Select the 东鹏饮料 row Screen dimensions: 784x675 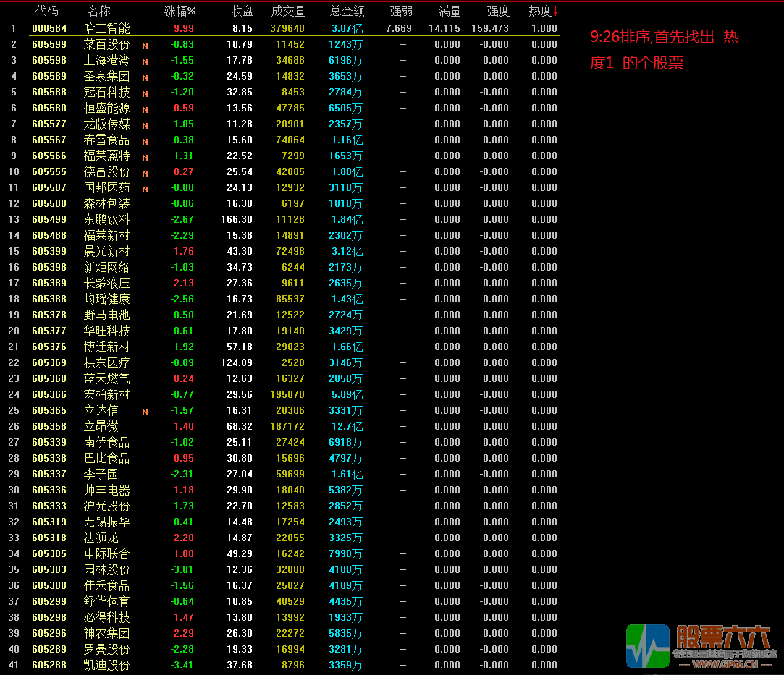click(283, 219)
